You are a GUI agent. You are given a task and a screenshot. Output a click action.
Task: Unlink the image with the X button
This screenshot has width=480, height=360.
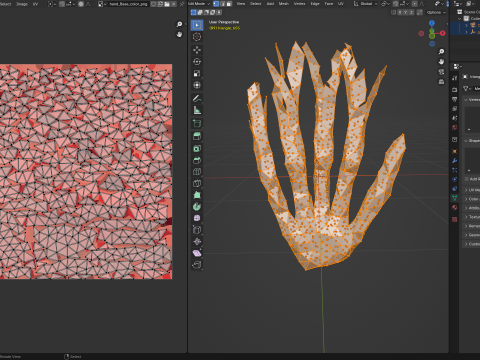pos(173,4)
